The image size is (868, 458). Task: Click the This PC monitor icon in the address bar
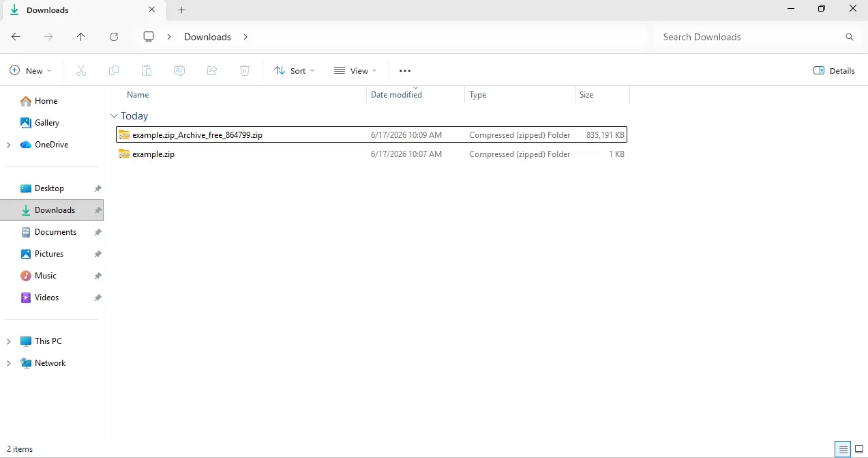[149, 37]
